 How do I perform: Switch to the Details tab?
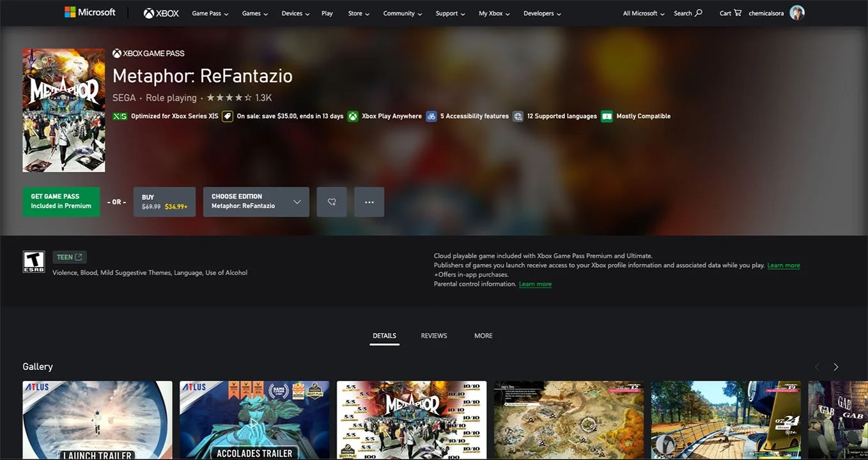coord(385,336)
